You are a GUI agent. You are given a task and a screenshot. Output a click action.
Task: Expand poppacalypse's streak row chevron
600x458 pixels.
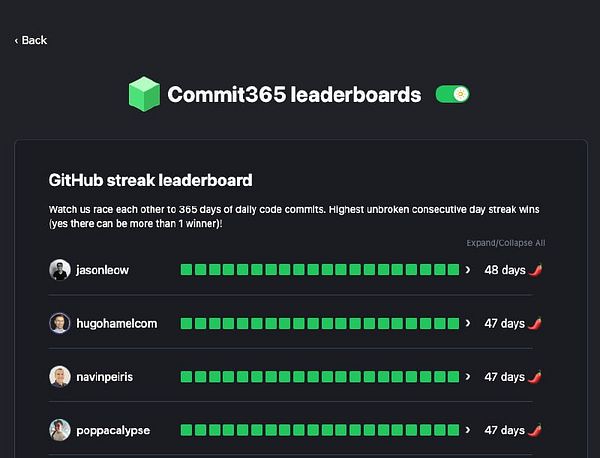[x=468, y=430]
